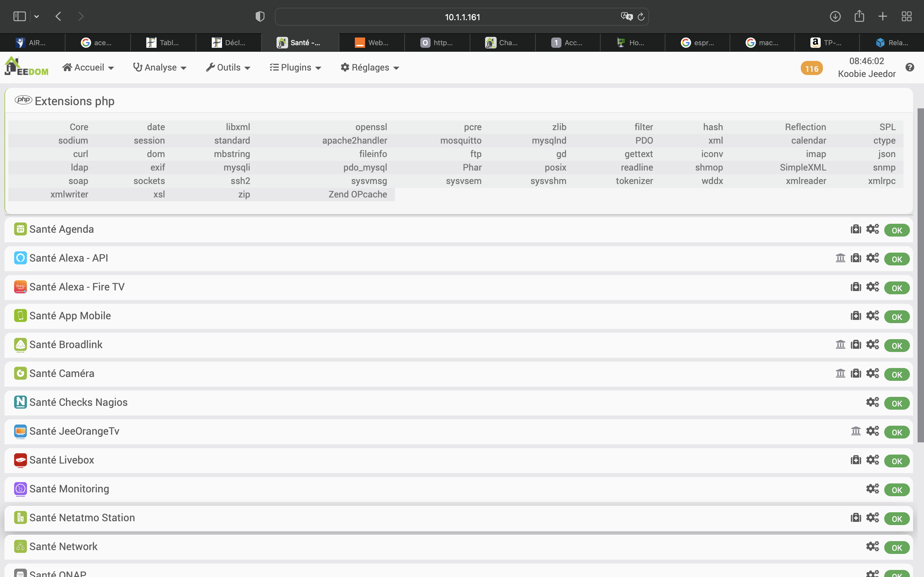Expand the Analyse dropdown menu
The image size is (924, 577).
click(159, 68)
